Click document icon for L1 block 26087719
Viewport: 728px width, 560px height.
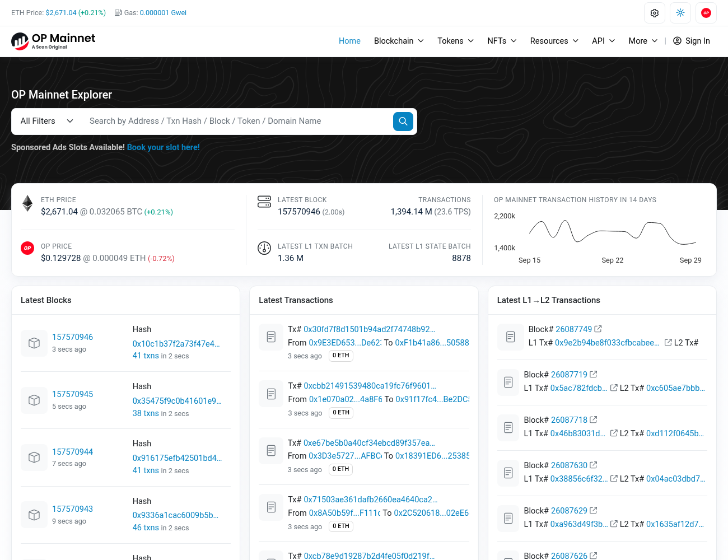point(508,382)
